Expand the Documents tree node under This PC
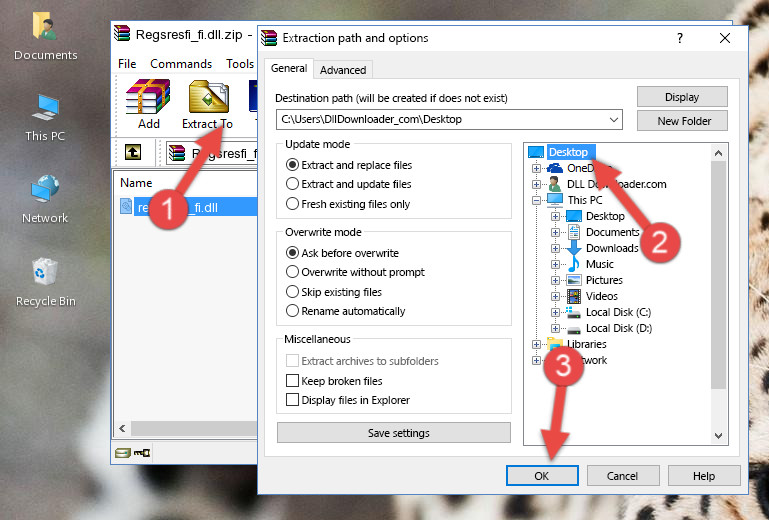 555,233
